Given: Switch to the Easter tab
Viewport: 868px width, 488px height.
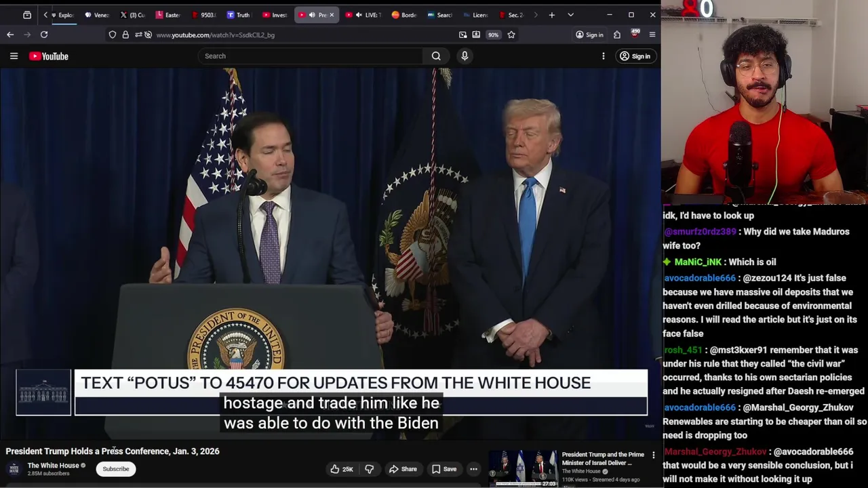Looking at the screenshot, I should 168,15.
